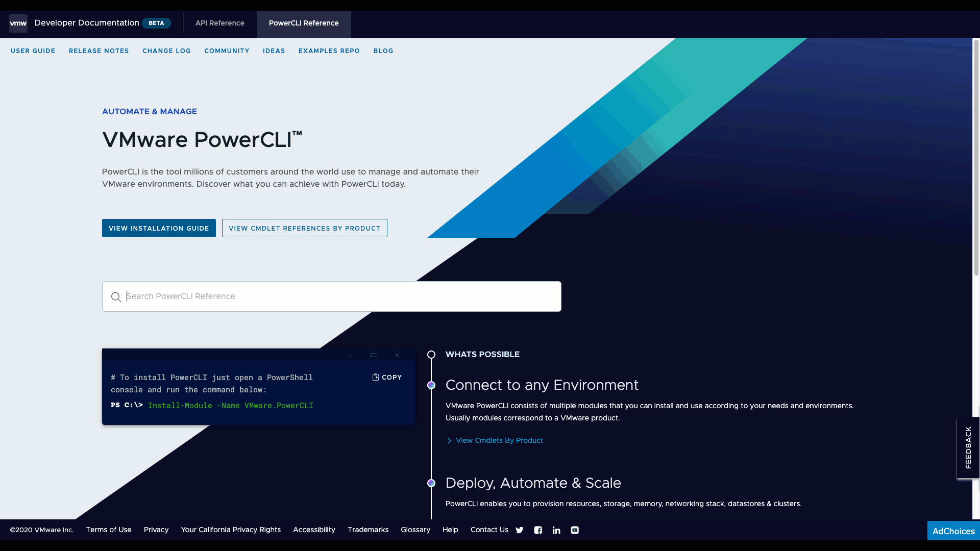Open the Your California Privacy Rights link

[231, 530]
